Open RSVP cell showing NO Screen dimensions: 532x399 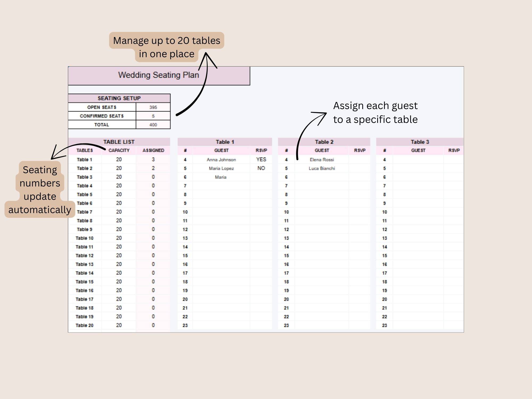click(x=261, y=168)
